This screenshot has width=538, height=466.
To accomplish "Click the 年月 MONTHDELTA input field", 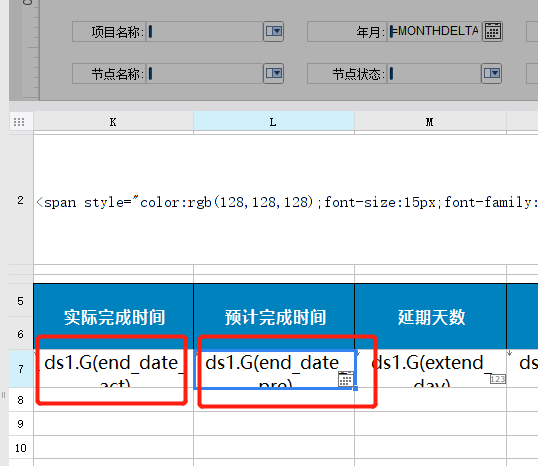I will click(x=435, y=32).
